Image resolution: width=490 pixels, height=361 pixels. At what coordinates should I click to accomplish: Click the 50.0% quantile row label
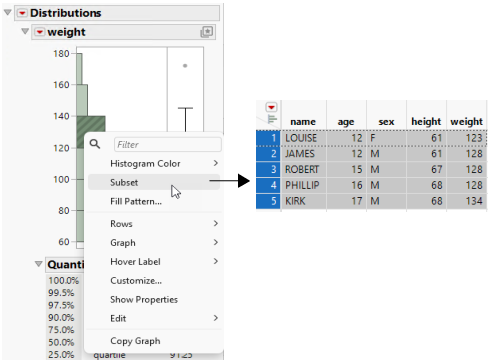click(61, 342)
